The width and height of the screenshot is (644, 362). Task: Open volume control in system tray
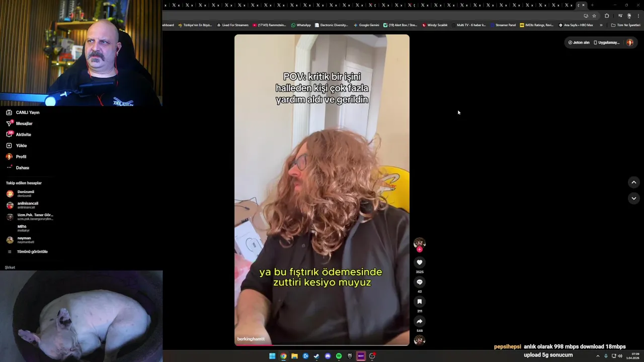pos(620,356)
